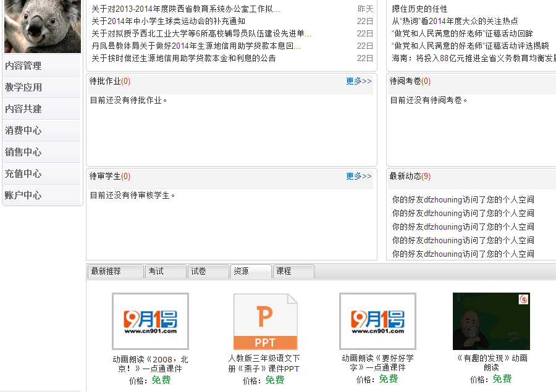Open the PPT file icon for 燕子 courseware
Viewport: 556px width, 392px height.
coord(265,322)
